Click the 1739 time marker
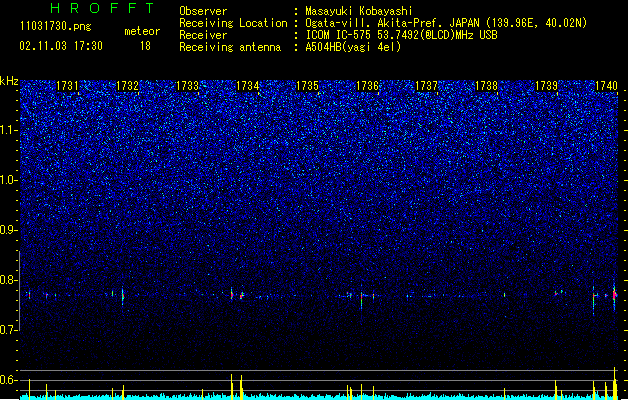The width and height of the screenshot is (629, 400). click(546, 86)
